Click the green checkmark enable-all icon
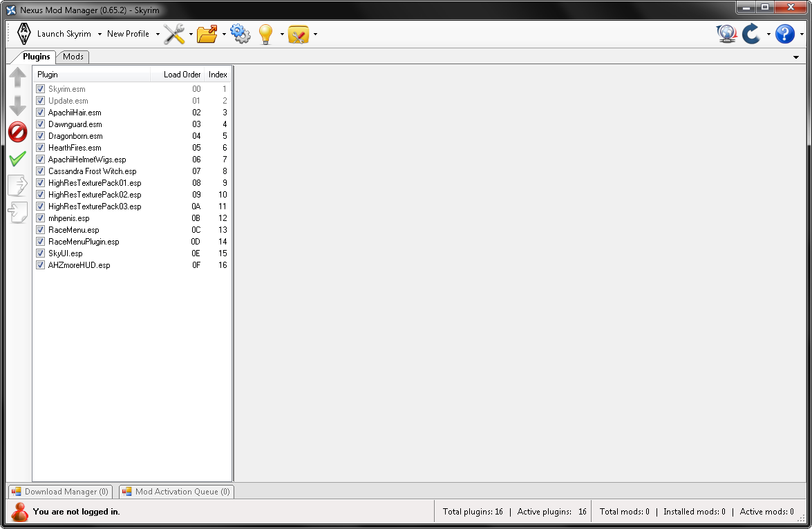Viewport: 812px width, 529px height. coord(17,158)
